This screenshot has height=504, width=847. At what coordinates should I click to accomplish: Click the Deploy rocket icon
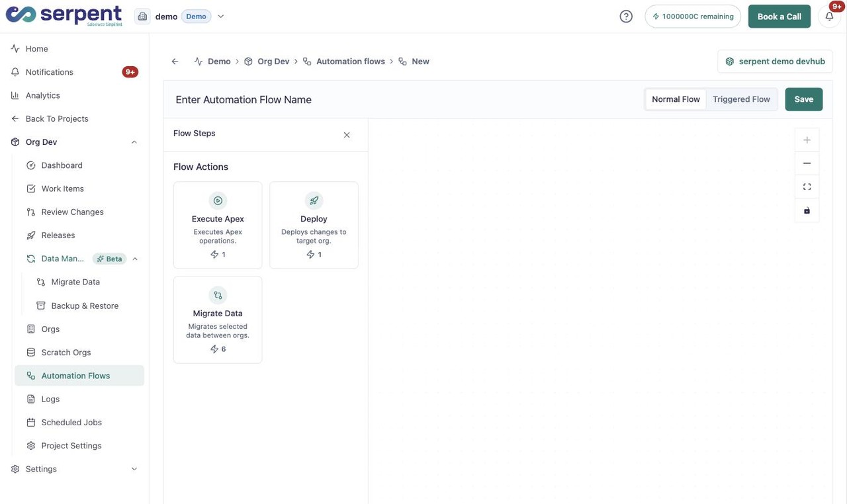click(314, 200)
